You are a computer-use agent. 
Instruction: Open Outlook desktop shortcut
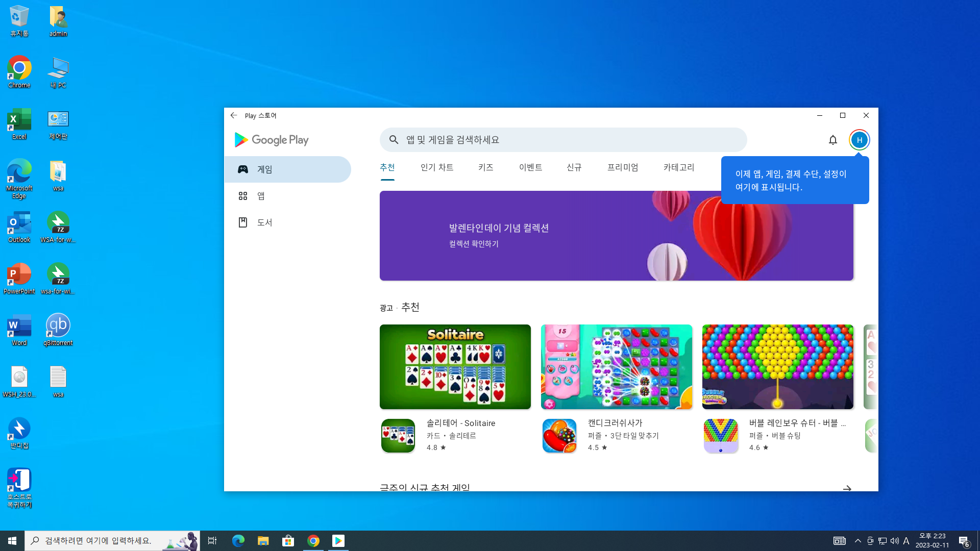click(19, 227)
